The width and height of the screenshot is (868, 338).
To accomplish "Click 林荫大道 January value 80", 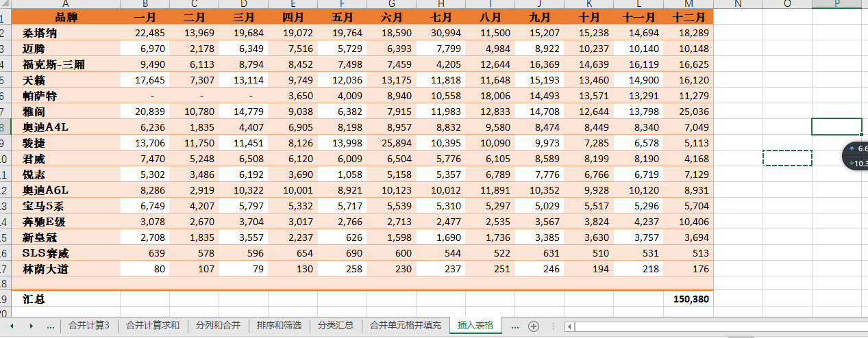I will (145, 269).
